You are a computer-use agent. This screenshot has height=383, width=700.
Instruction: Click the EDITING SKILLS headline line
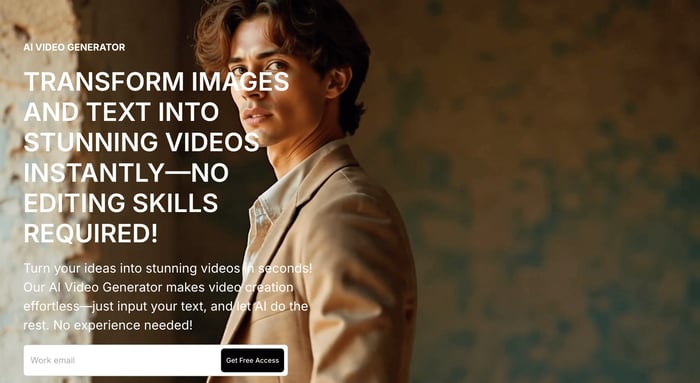(x=121, y=203)
